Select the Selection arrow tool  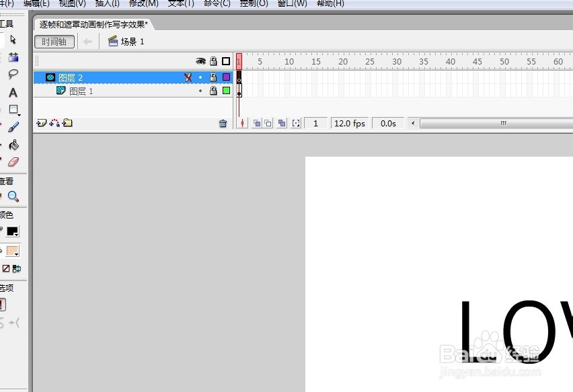[12, 40]
